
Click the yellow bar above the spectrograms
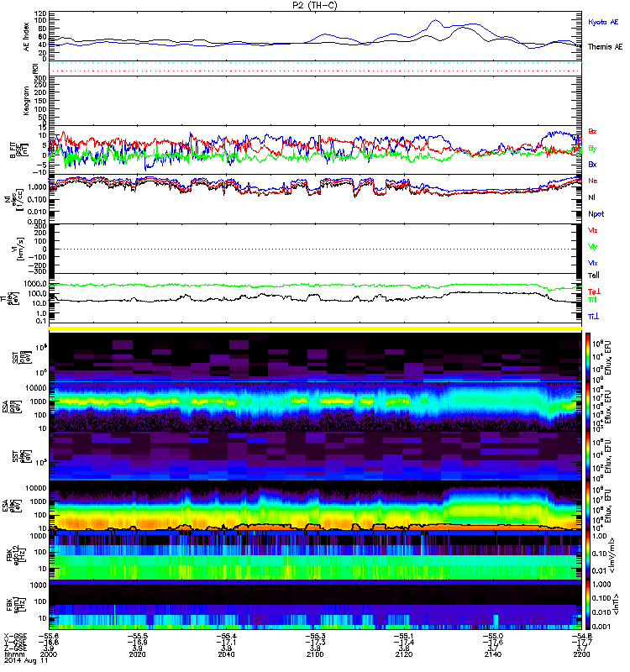[315, 328]
